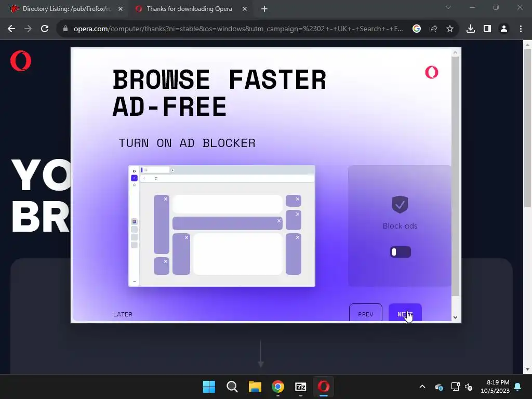Click the Chrome taskbar icon
This screenshot has height=399, width=532.
pos(278,387)
